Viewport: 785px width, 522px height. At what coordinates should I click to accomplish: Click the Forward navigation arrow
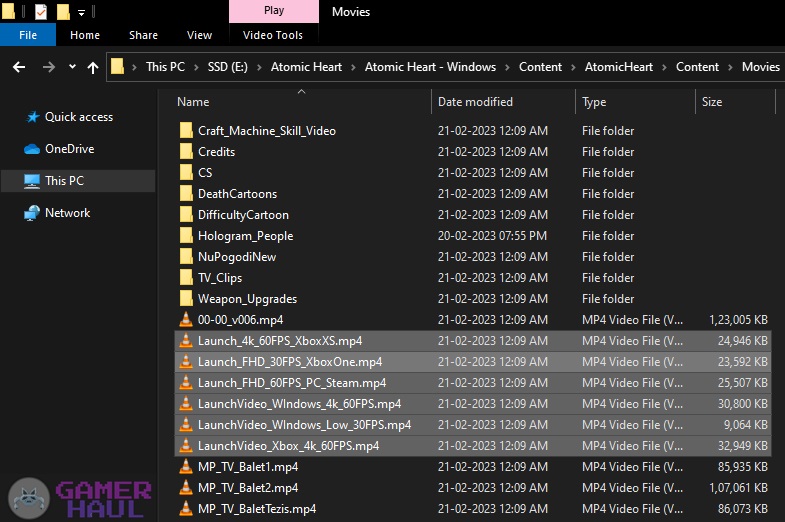(x=49, y=67)
